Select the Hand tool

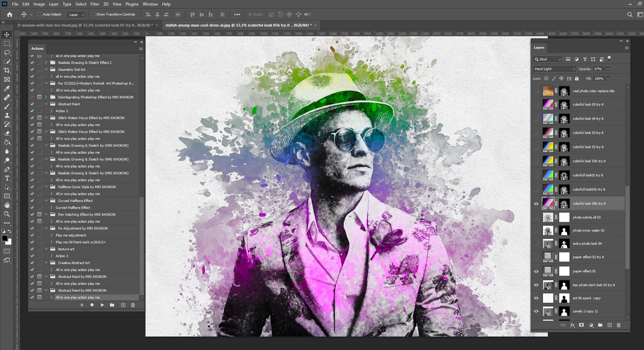coord(7,205)
